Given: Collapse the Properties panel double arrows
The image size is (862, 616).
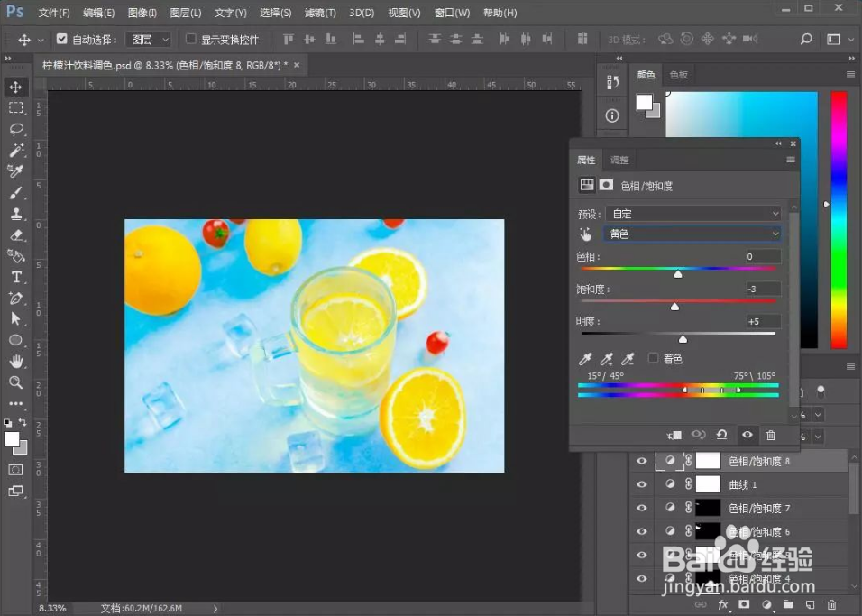Looking at the screenshot, I should pos(778,143).
